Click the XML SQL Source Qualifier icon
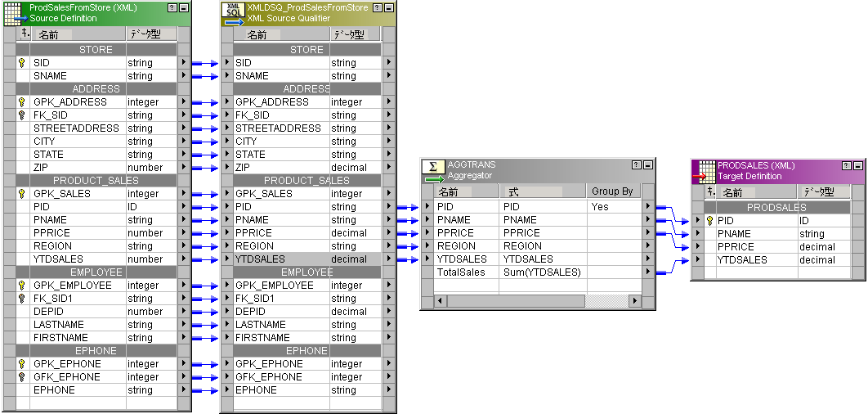Image resolution: width=868 pixels, height=414 pixels. coord(233,12)
